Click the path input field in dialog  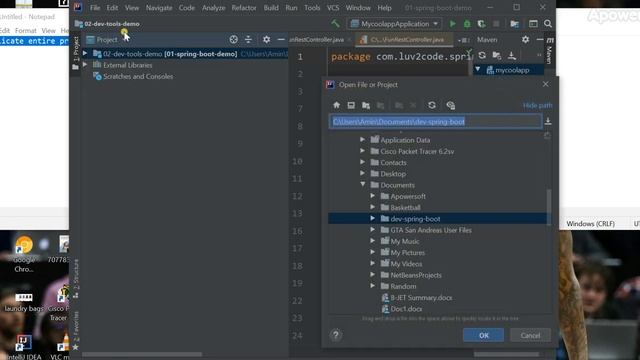435,121
